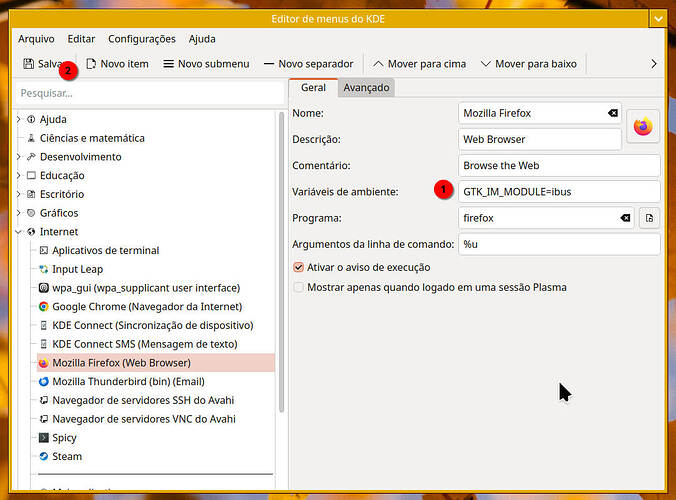Click the Firefox icon chooser button
Screen dimensions: 676x500
click(x=643, y=126)
